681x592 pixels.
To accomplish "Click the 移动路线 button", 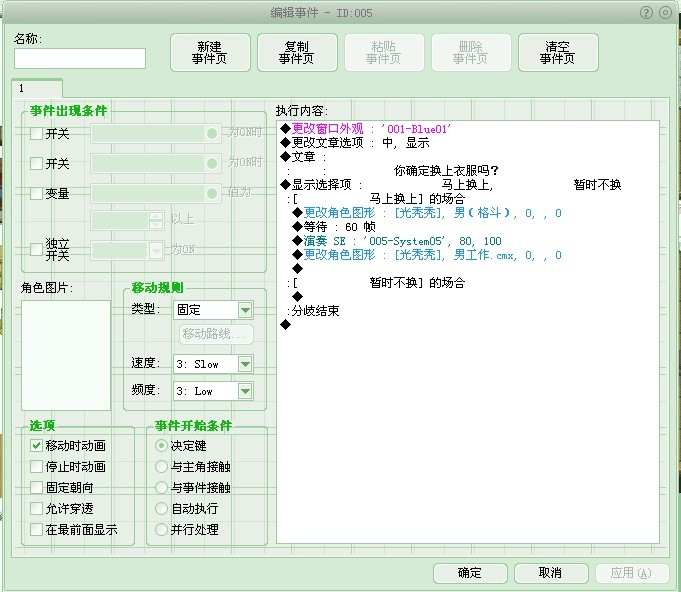I will tap(216, 334).
